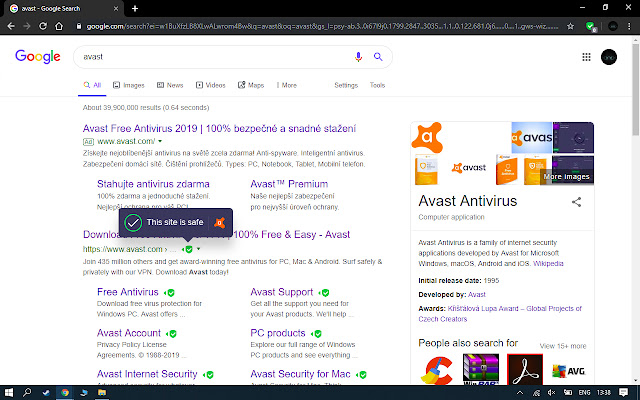
Task: Click the green shield beside https://www.avast.com
Action: (188, 249)
